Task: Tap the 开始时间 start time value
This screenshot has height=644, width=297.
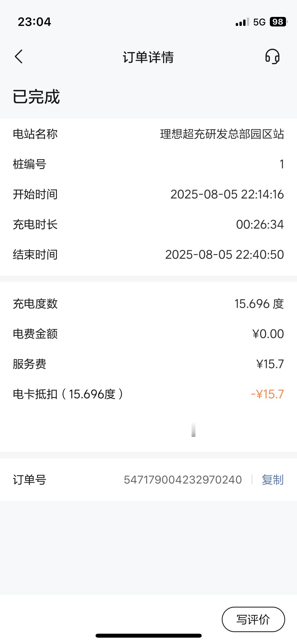Action: [x=227, y=194]
